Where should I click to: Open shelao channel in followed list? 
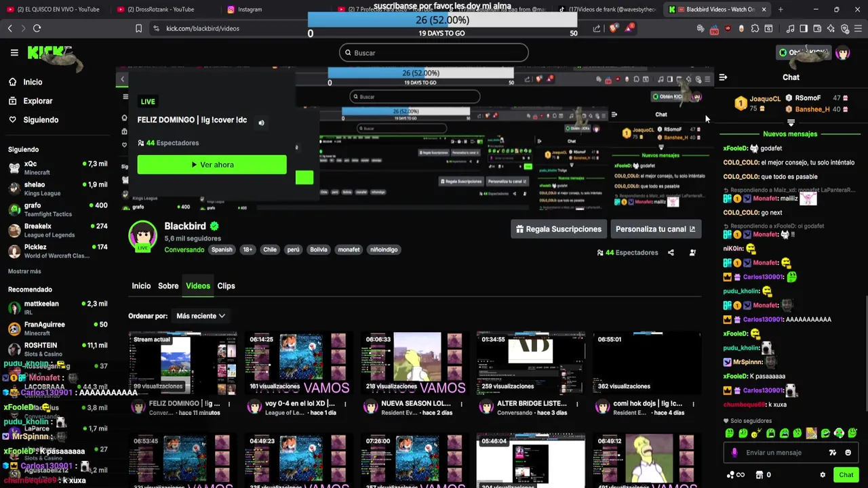click(x=58, y=188)
